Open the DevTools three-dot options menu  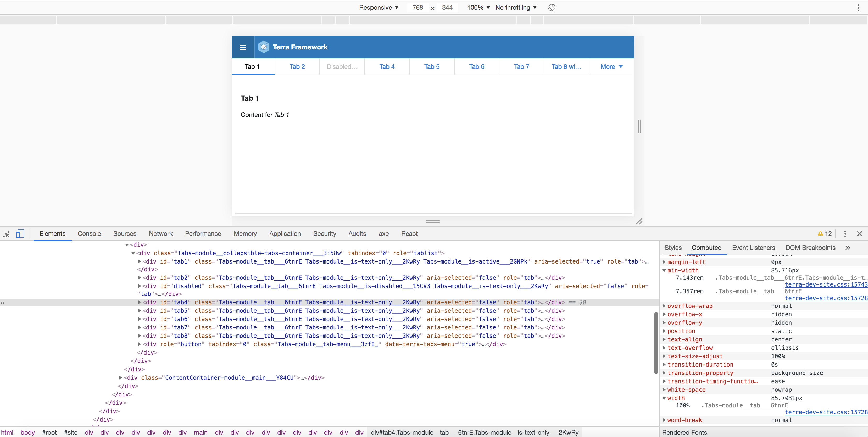[x=845, y=233]
